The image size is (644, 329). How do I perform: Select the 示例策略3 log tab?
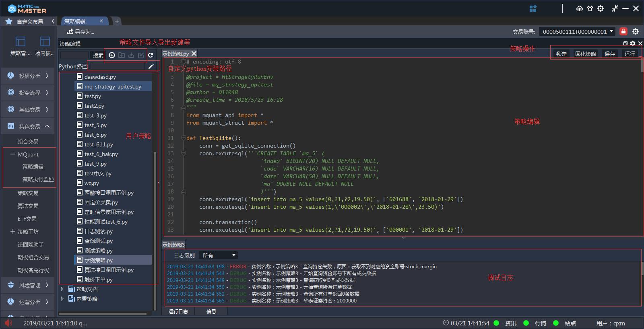(x=173, y=245)
